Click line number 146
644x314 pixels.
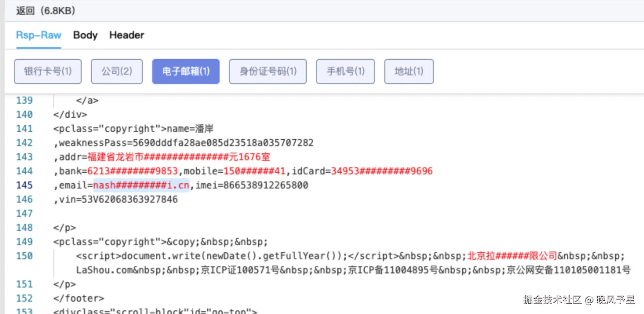(24, 199)
